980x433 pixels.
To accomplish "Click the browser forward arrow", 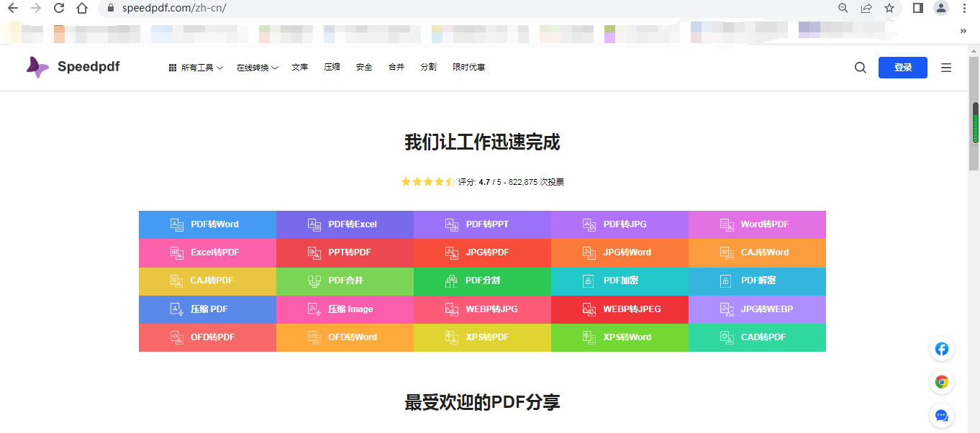I will pyautogui.click(x=36, y=8).
